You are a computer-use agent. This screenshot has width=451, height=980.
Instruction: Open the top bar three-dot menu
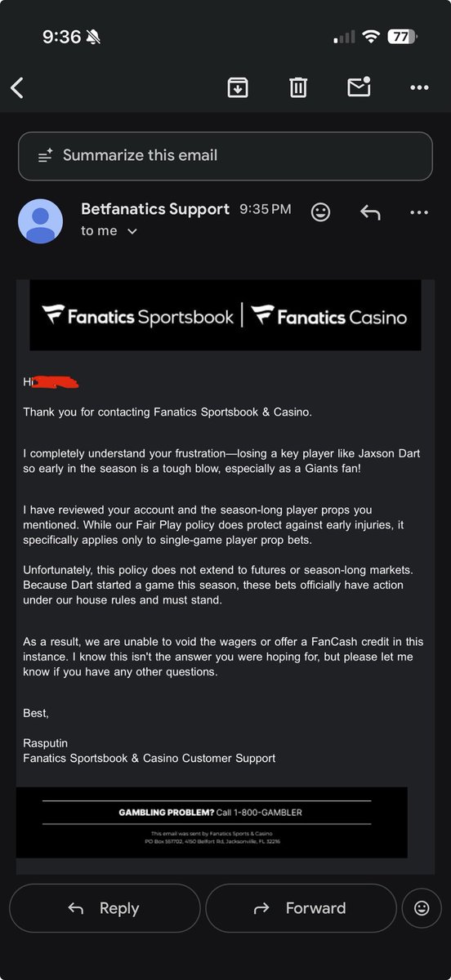419,87
